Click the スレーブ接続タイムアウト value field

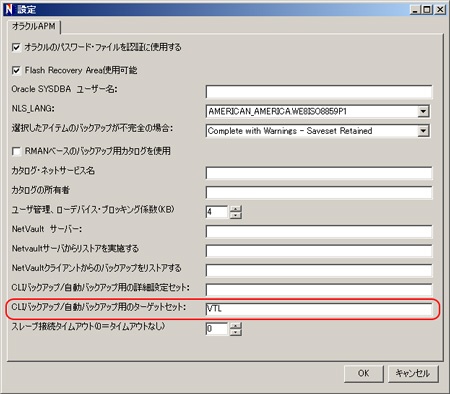[217, 329]
